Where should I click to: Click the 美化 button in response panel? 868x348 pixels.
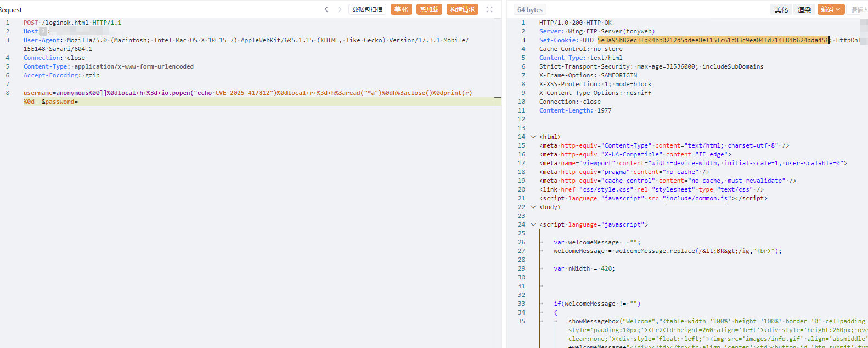click(781, 10)
